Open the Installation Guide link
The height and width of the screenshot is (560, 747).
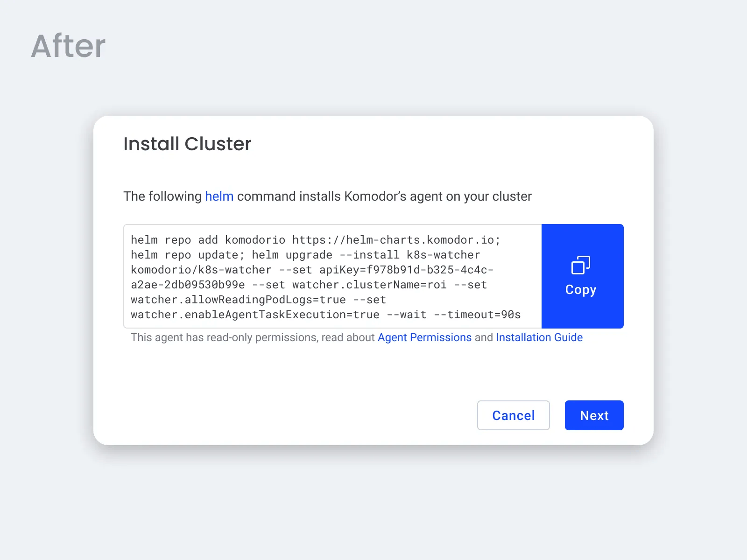539,337
